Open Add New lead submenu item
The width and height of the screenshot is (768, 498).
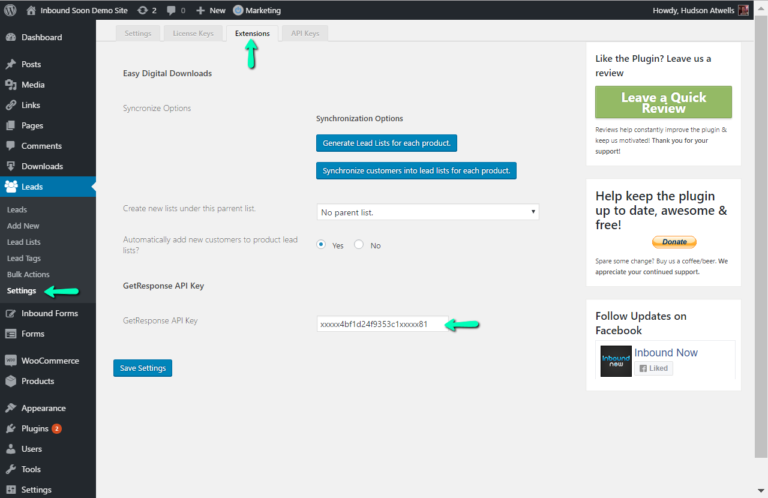[23, 226]
